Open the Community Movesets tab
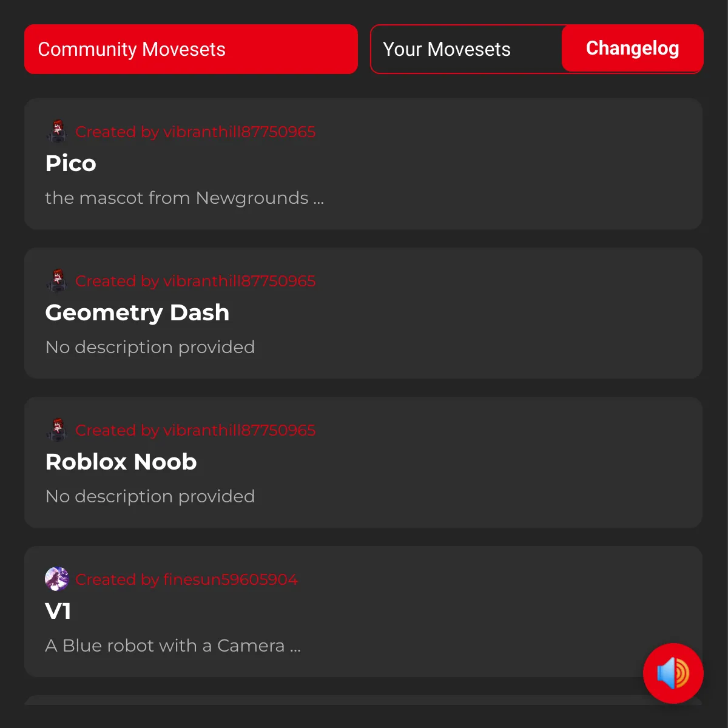Viewport: 728px width, 728px height. click(191, 49)
